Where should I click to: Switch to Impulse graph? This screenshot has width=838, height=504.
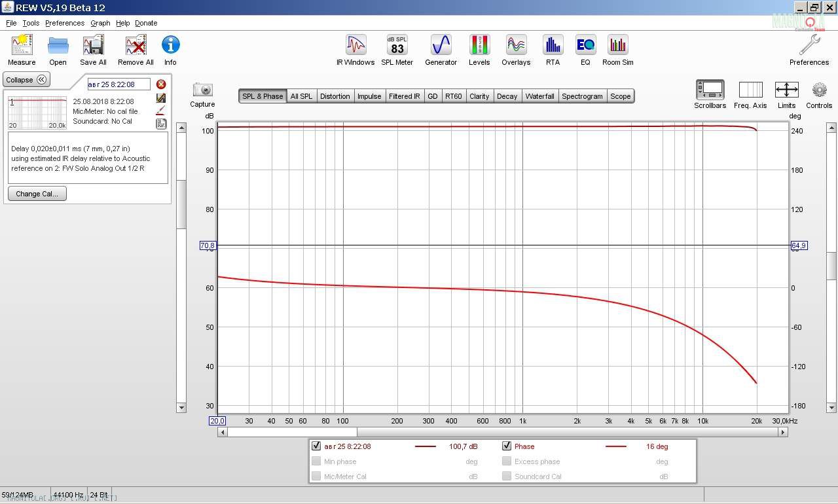[x=369, y=96]
